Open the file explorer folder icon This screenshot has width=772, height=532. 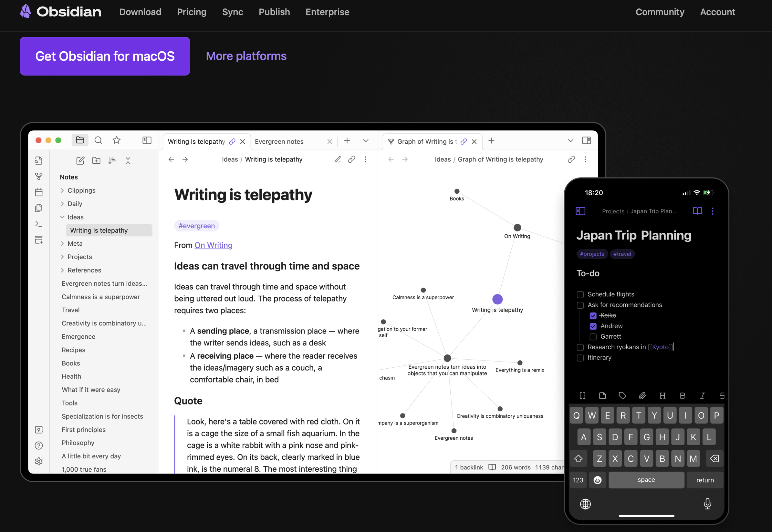click(80, 140)
